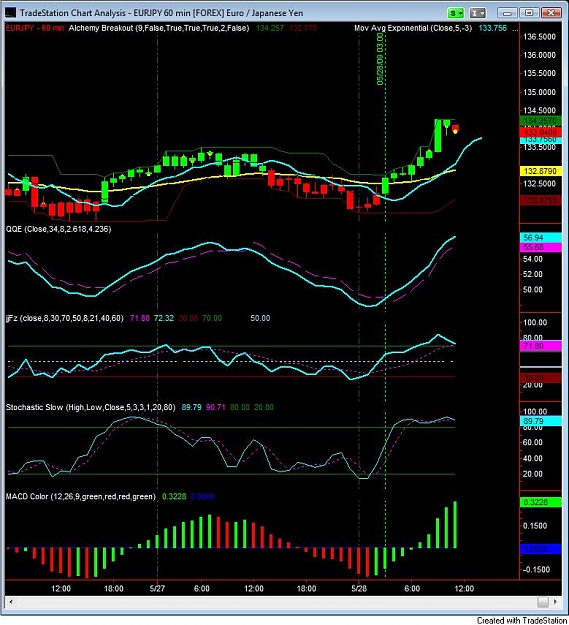569x625 pixels.
Task: Click the cyan 89.79 Stochastic axis marker
Action: point(541,421)
